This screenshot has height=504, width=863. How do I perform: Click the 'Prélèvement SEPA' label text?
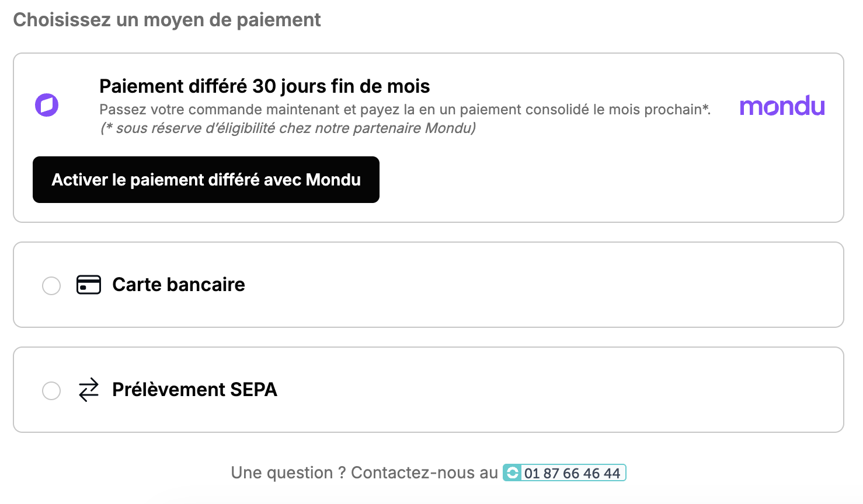(194, 390)
